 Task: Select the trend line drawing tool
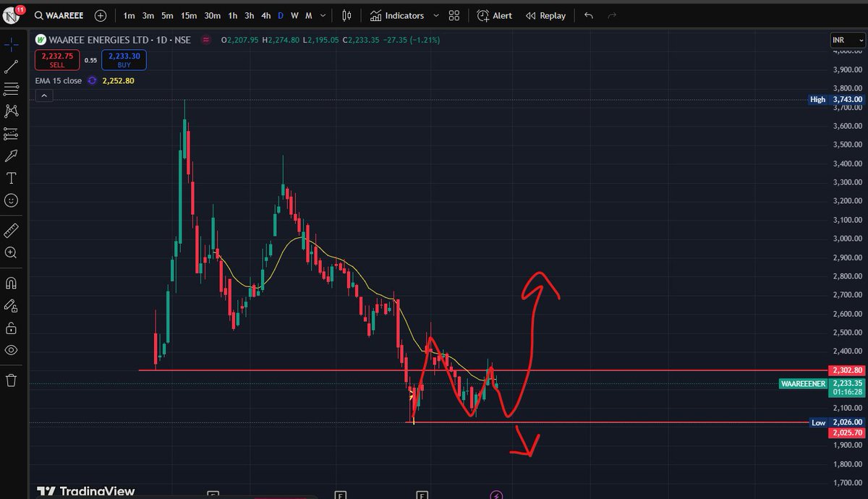point(11,67)
